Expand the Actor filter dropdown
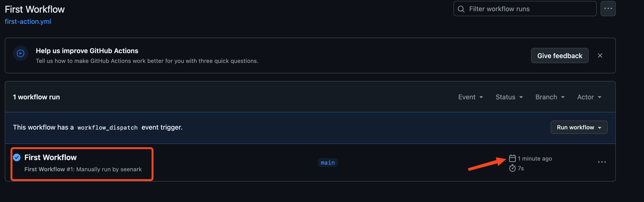This screenshot has height=202, width=644. coord(589,97)
